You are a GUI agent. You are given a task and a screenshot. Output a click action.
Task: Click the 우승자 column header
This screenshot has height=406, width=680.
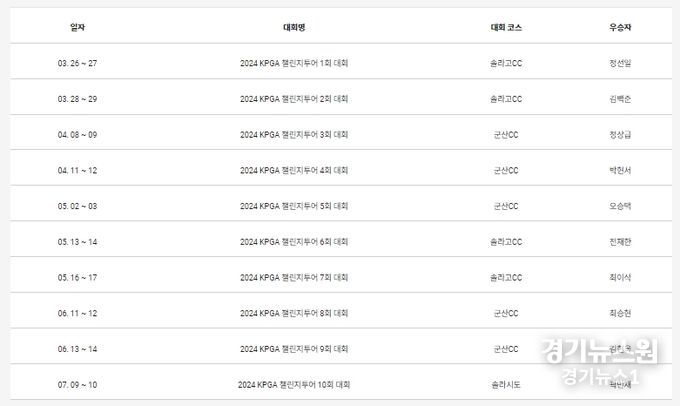click(620, 27)
